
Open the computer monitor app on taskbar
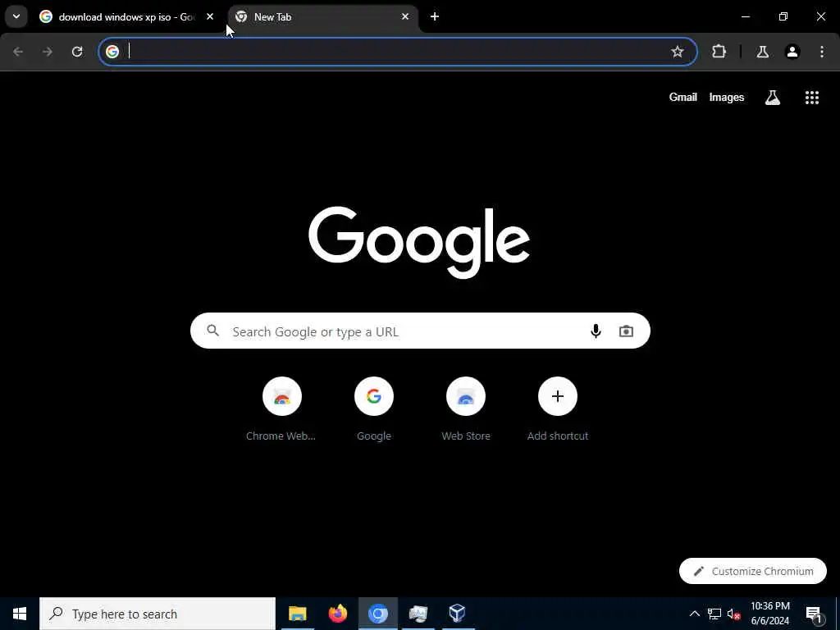(418, 614)
